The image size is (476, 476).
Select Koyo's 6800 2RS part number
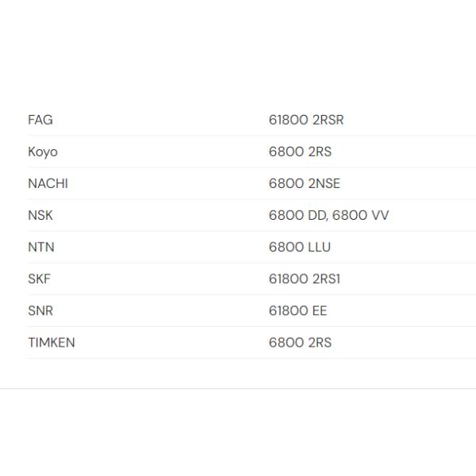(300, 152)
